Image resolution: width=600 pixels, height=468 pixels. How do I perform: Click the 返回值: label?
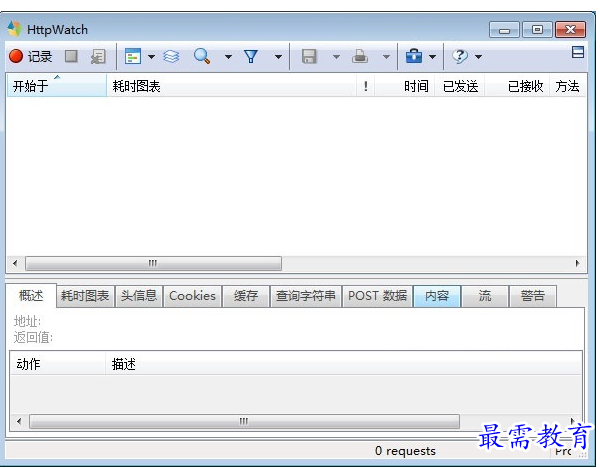[x=33, y=337]
